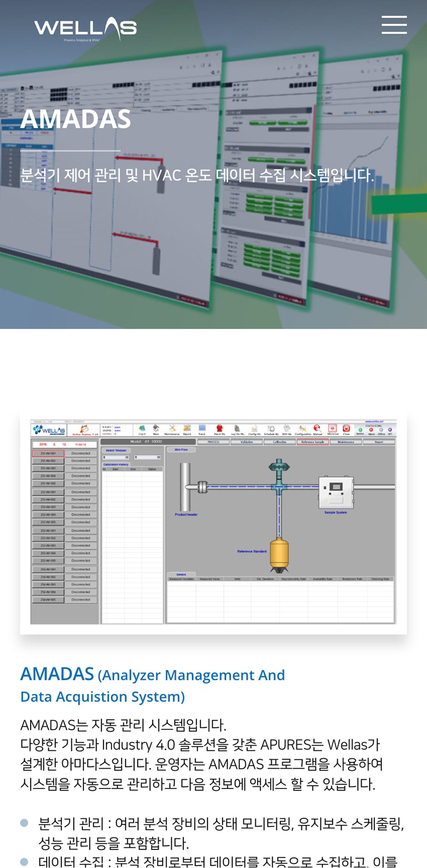
Task: Click the Report icon in AMADAS toolbar
Action: pos(187,429)
